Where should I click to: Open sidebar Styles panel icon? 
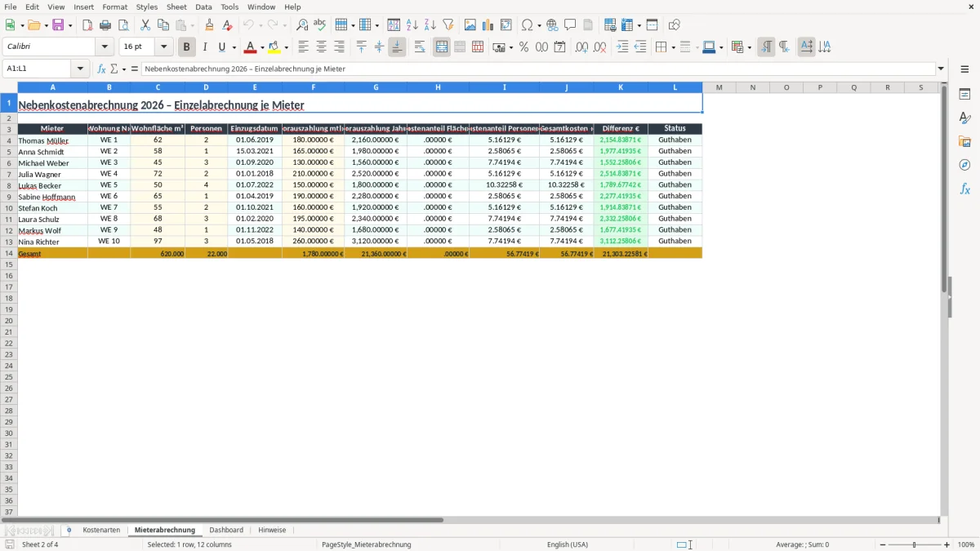point(964,118)
